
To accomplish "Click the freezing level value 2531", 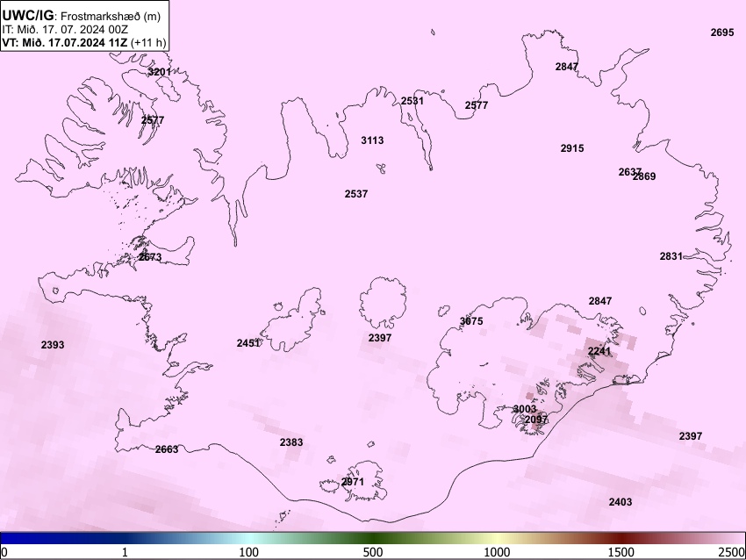I will click(412, 100).
